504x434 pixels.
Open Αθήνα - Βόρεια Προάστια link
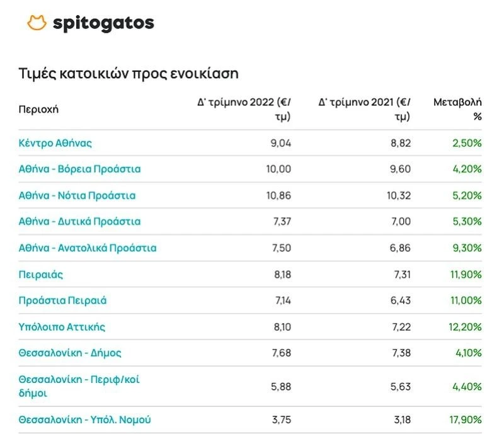[x=79, y=169]
